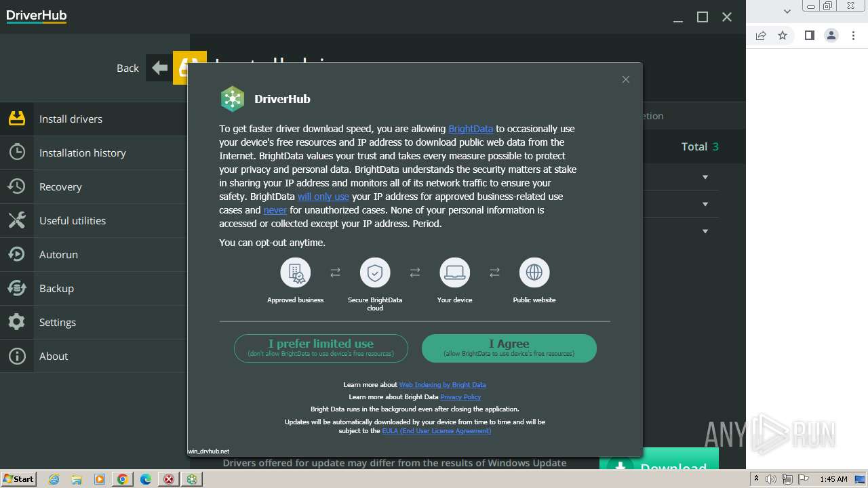This screenshot has height=488, width=868.
Task: Follow the 'never' link
Action: (x=275, y=210)
